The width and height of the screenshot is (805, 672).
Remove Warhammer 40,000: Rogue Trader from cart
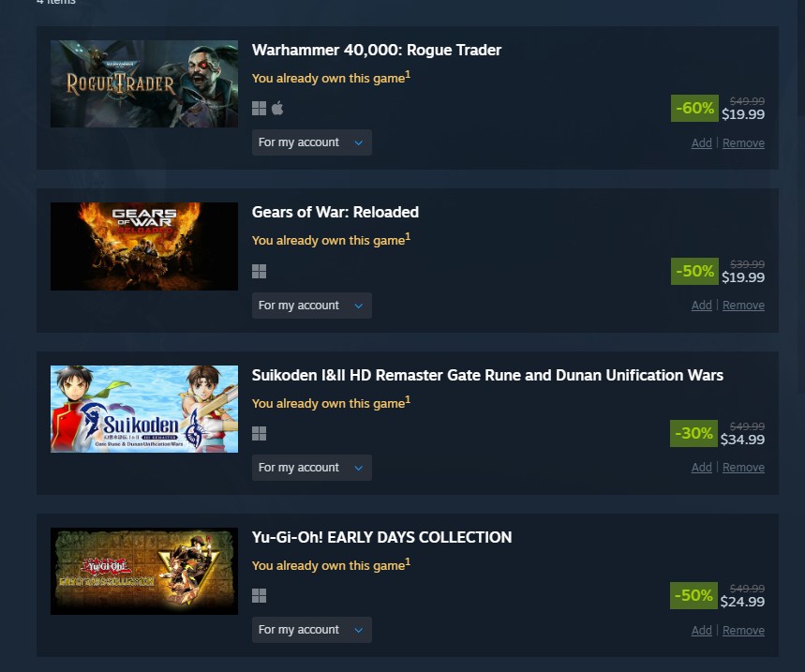pos(743,143)
